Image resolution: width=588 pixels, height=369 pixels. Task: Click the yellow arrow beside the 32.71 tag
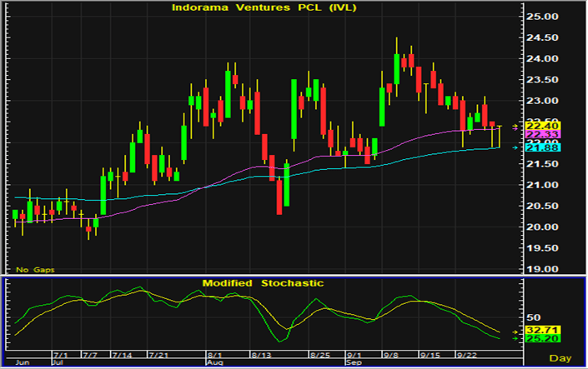(x=513, y=331)
